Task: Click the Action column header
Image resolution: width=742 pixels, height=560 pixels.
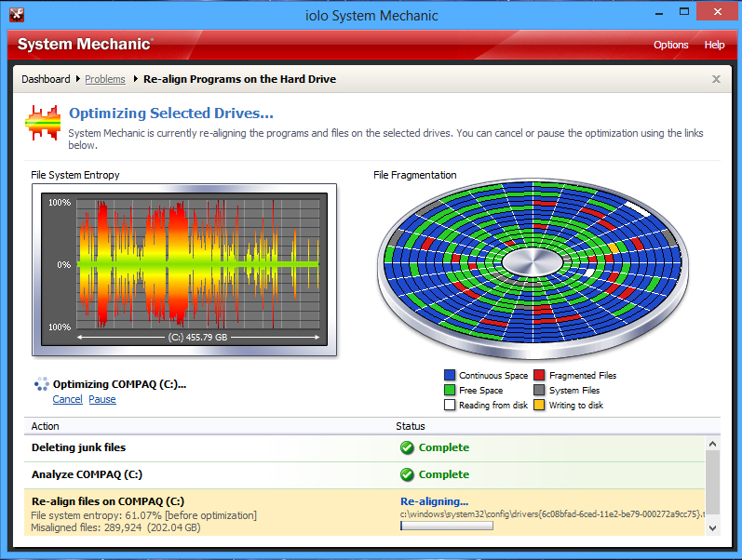Action: tap(45, 426)
